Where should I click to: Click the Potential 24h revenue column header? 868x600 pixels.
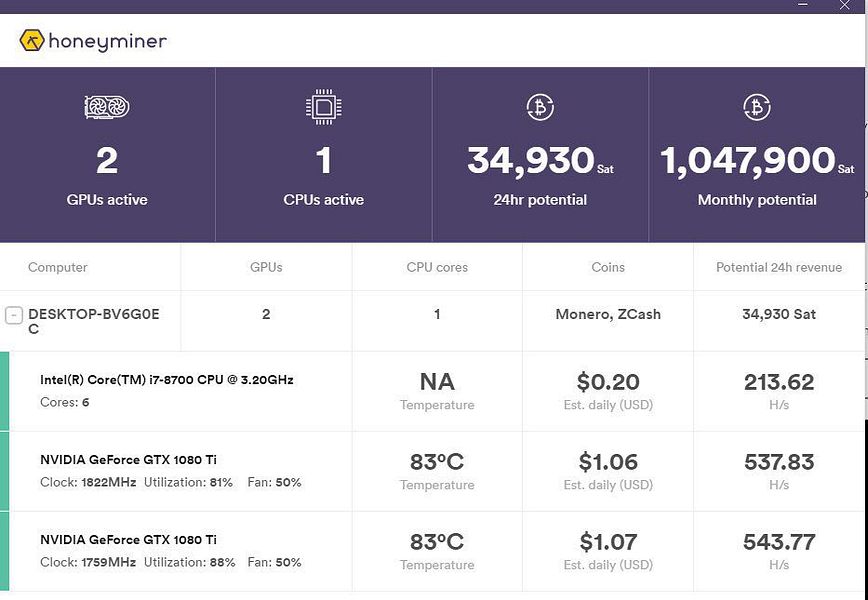(x=779, y=267)
